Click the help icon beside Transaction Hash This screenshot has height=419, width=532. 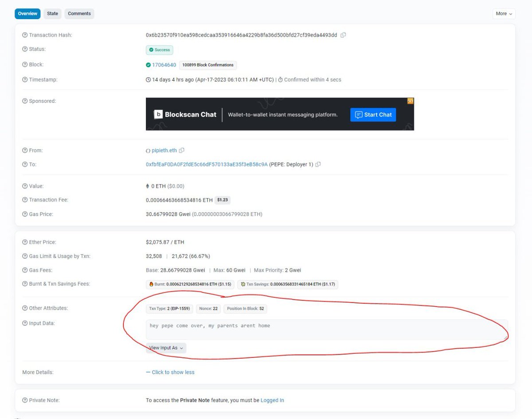click(25, 35)
